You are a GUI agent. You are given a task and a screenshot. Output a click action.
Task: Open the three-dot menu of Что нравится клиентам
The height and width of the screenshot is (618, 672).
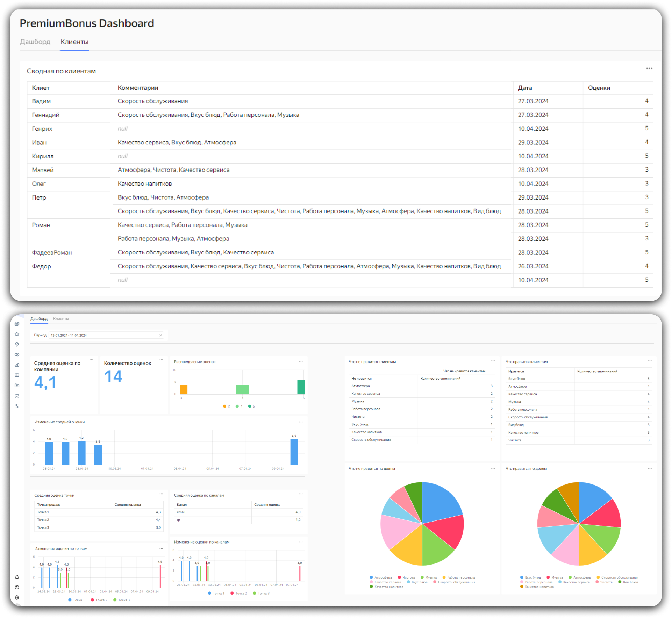[650, 360]
